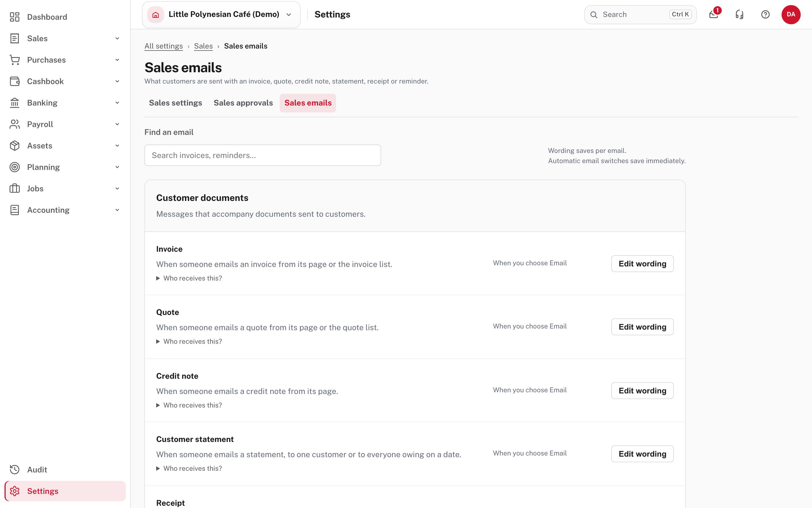Screen dimensions: 812x508
Task: Expand Who receives this under Customer statement
Action: [x=189, y=468]
